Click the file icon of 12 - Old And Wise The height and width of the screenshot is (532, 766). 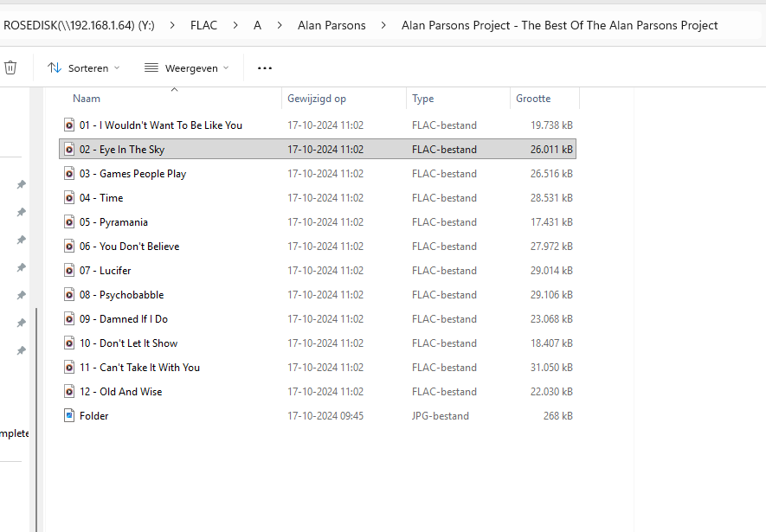point(69,392)
